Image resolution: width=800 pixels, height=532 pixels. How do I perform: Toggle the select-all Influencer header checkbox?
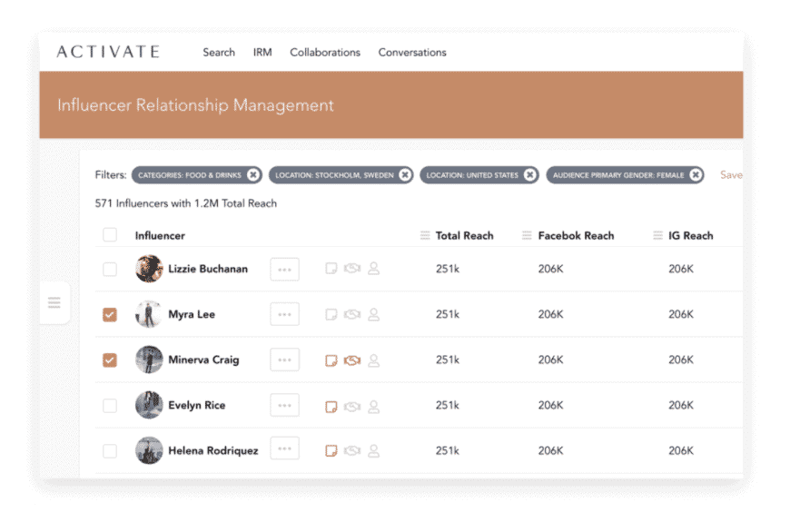coord(110,234)
